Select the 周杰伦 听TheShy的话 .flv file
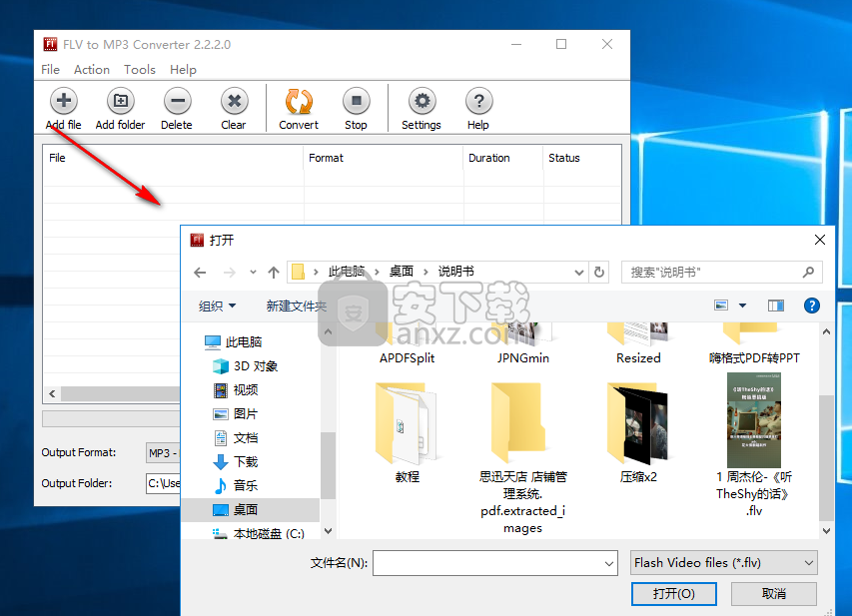 (x=754, y=445)
